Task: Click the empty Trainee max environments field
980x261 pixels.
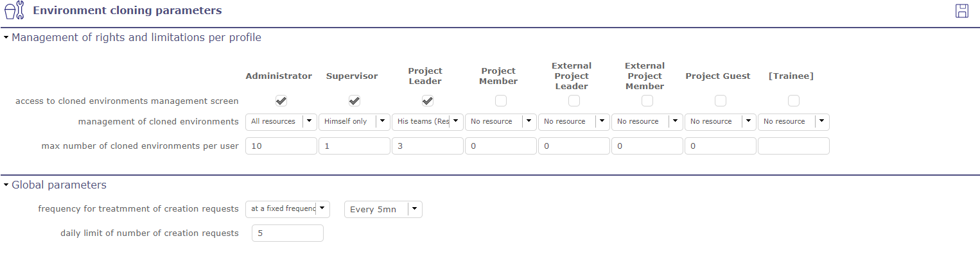Action: (794, 146)
